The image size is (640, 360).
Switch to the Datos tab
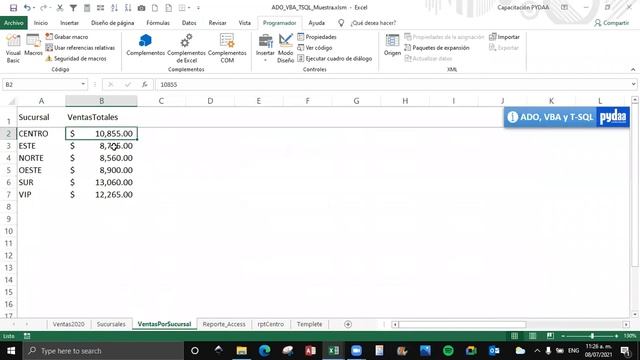(189, 23)
